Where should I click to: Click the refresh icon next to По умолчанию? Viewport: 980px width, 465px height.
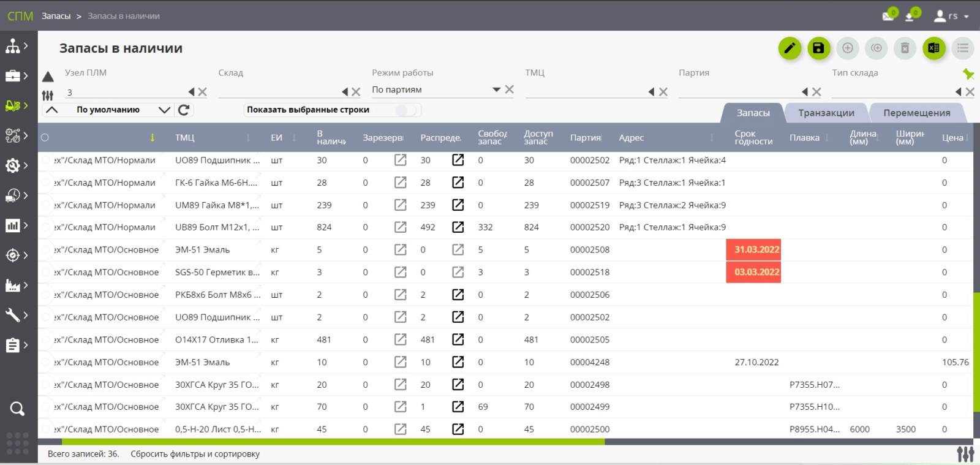click(184, 110)
